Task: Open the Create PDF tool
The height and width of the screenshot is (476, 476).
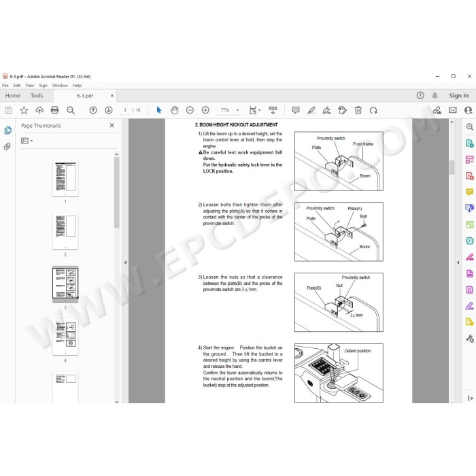Action: click(470, 175)
